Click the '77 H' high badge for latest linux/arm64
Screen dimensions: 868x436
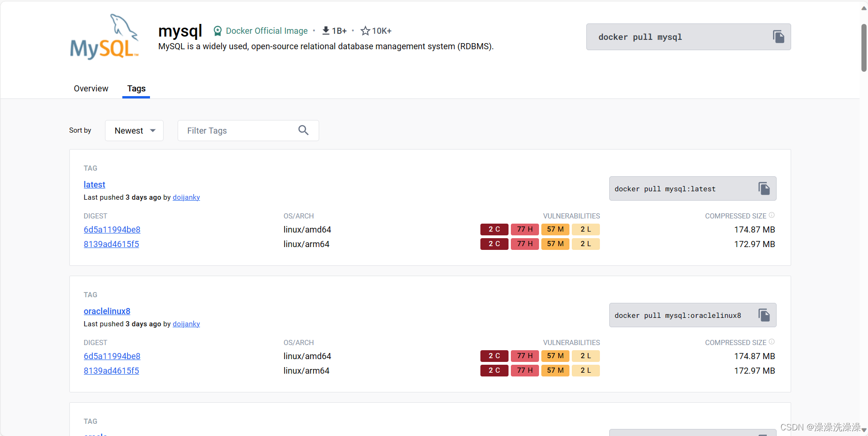525,244
